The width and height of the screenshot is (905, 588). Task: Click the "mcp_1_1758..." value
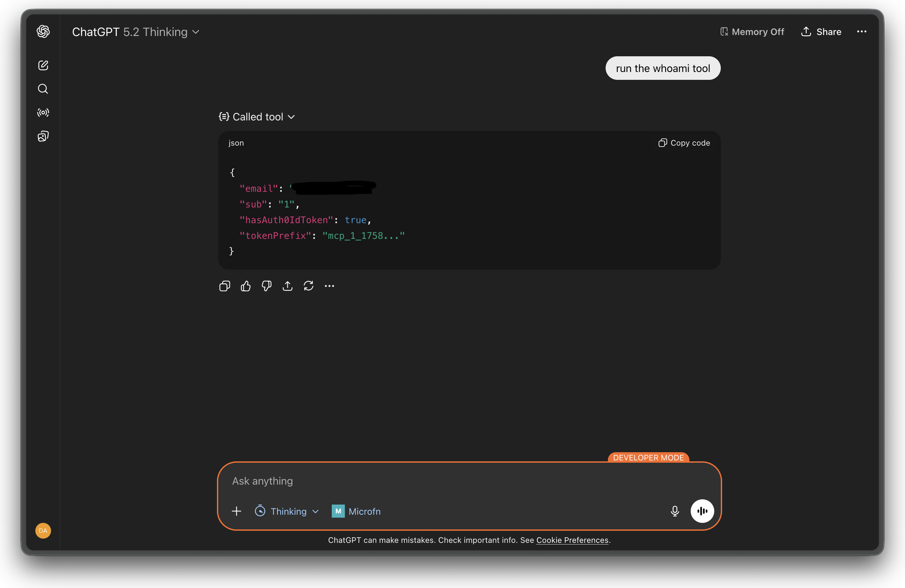(x=364, y=236)
